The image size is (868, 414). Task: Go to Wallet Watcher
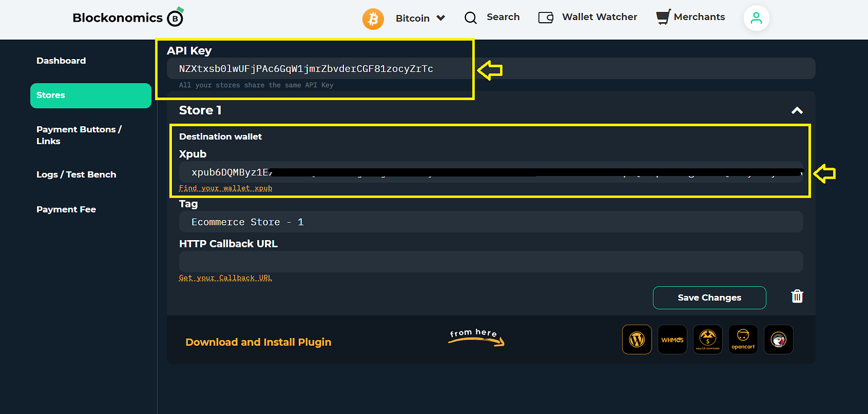[x=599, y=17]
